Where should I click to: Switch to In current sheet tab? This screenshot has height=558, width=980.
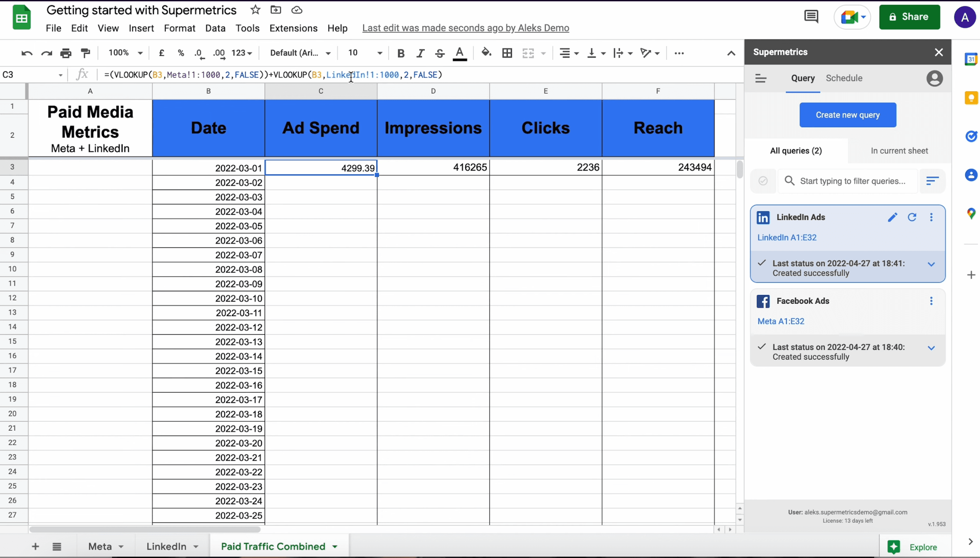click(899, 151)
